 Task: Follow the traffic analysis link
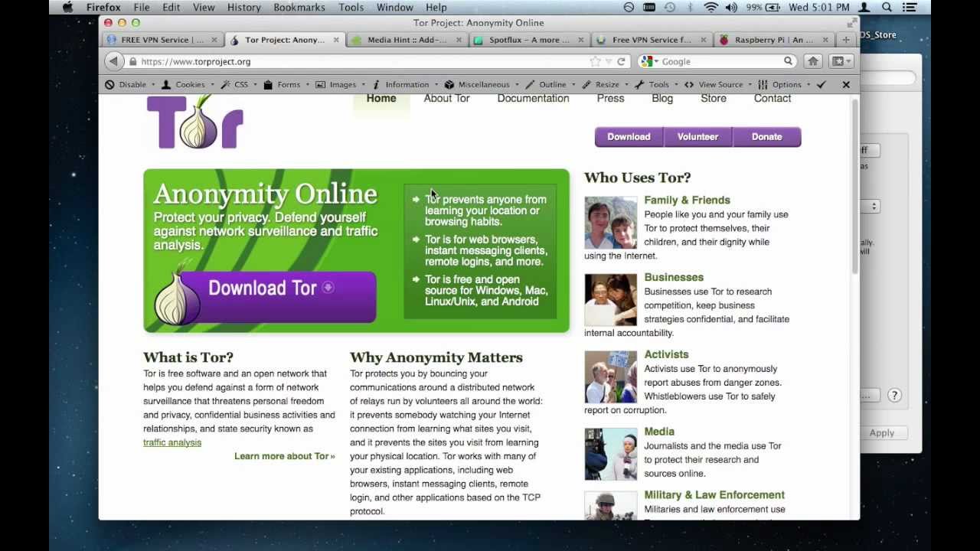[x=172, y=442]
